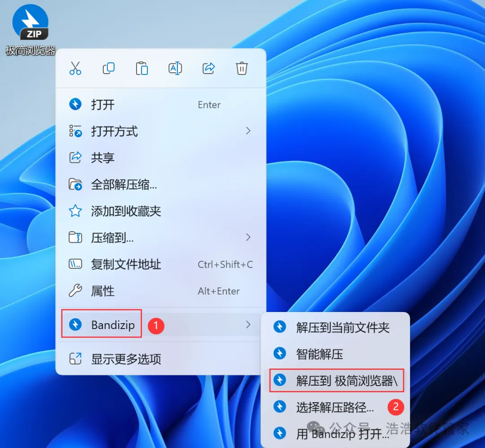The height and width of the screenshot is (448, 485).
Task: Click 用 Bandizip 打开... entry
Action: [x=335, y=434]
